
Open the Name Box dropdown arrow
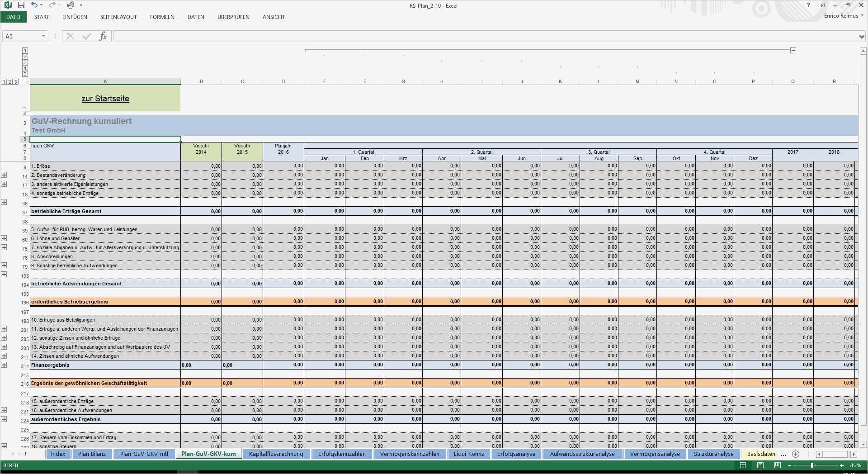coord(44,36)
